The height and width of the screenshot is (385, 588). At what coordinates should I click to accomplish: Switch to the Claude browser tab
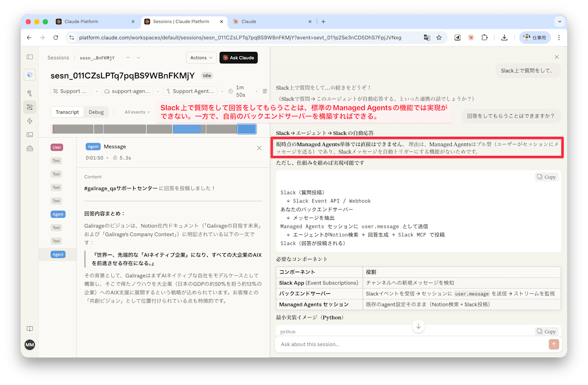pos(272,22)
